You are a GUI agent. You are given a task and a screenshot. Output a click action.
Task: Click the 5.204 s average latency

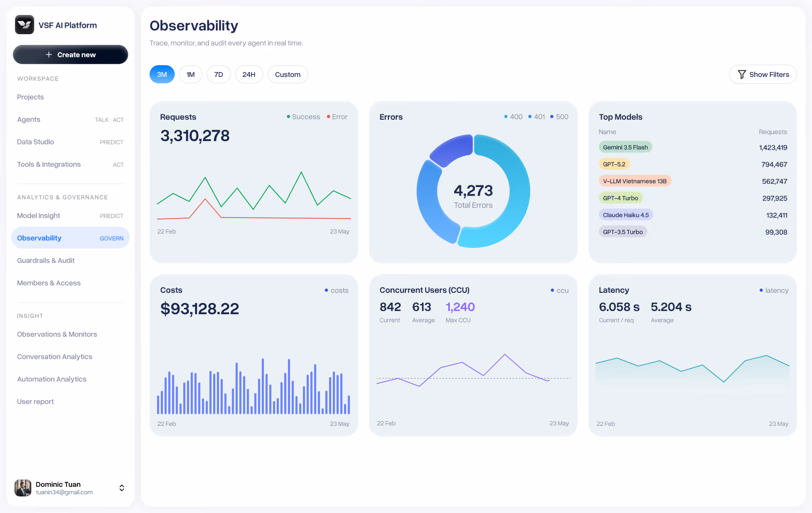point(671,307)
